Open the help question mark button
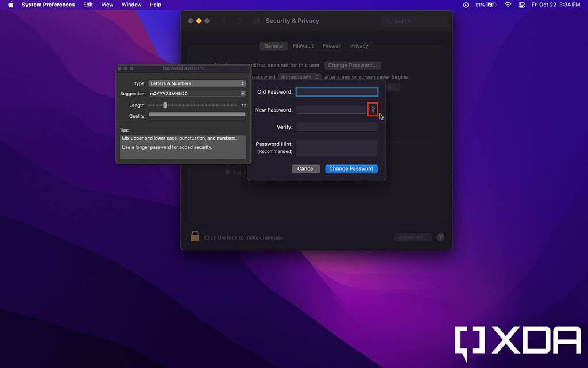The image size is (588, 368). (440, 237)
